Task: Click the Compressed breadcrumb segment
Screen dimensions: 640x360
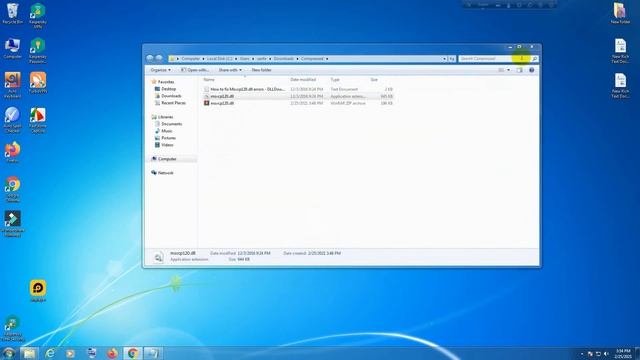Action: point(312,59)
